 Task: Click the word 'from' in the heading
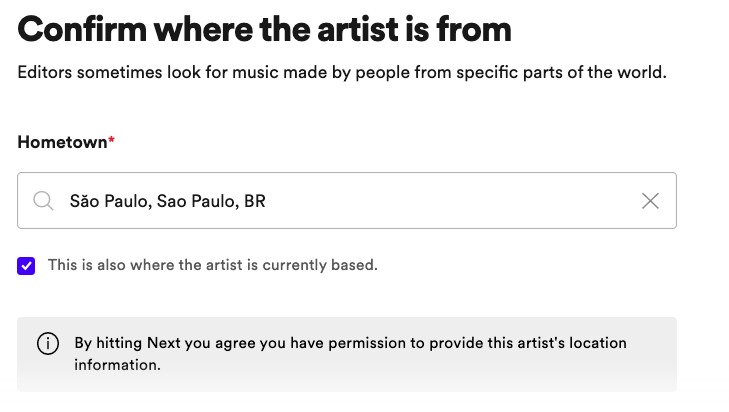[474, 29]
